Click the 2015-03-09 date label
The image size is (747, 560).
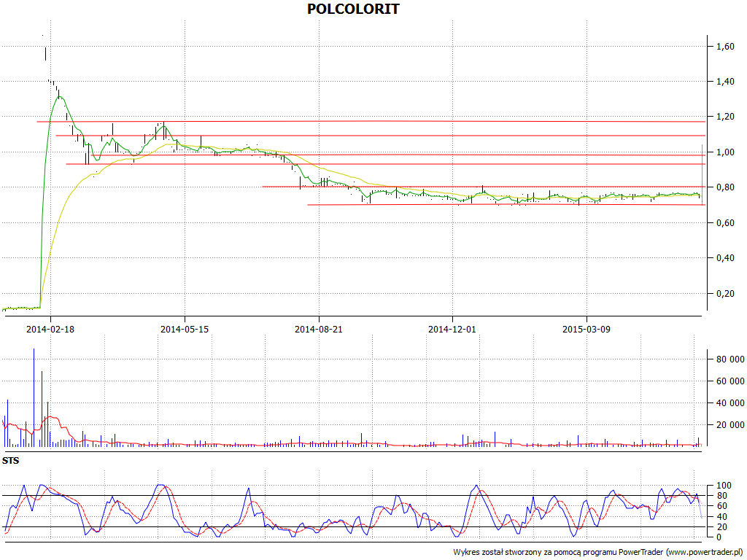click(x=586, y=329)
